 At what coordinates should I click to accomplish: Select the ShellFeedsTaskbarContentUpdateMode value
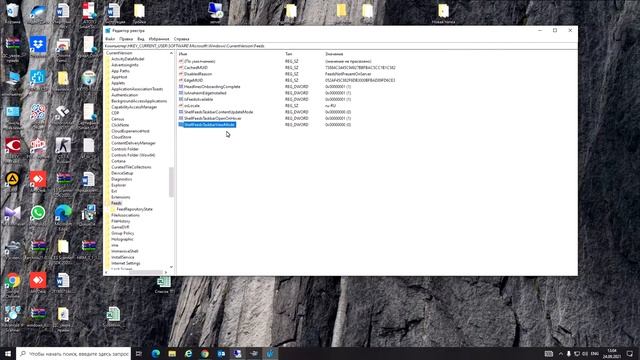[218, 112]
